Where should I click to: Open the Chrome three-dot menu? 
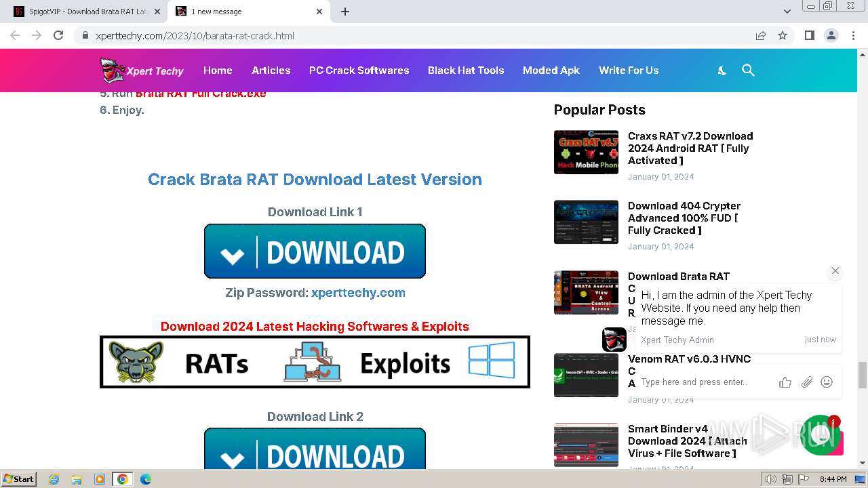click(x=853, y=35)
